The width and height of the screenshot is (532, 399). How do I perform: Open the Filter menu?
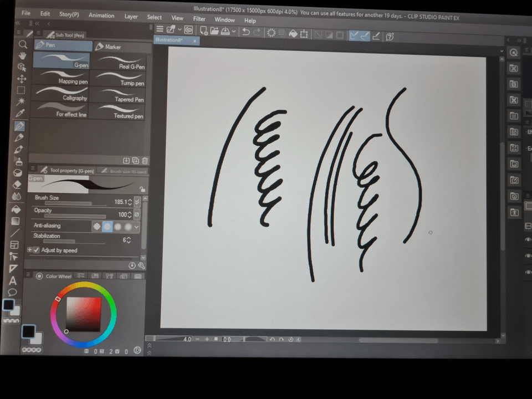199,19
